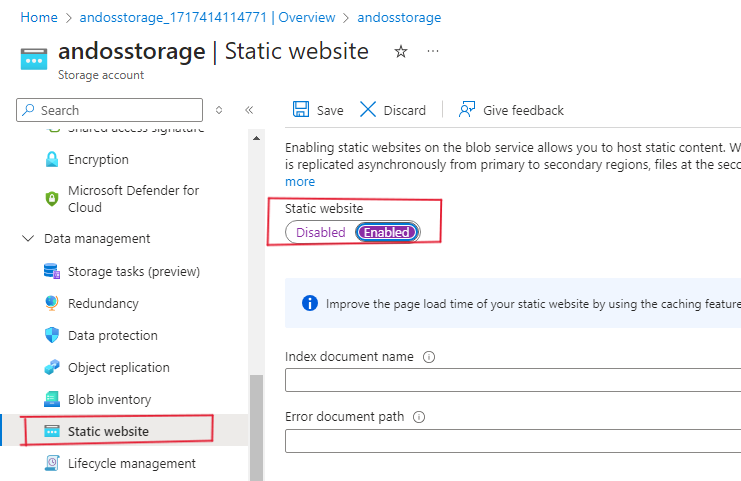Click the Save disk icon

coord(300,110)
